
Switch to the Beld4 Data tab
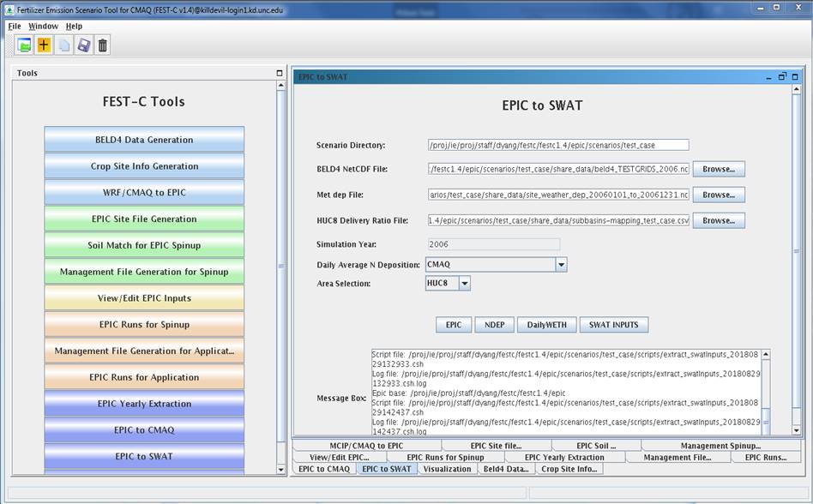click(506, 469)
